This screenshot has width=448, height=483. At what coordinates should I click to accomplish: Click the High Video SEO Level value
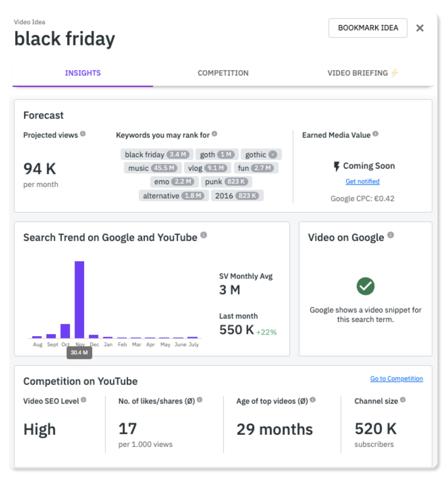point(40,430)
